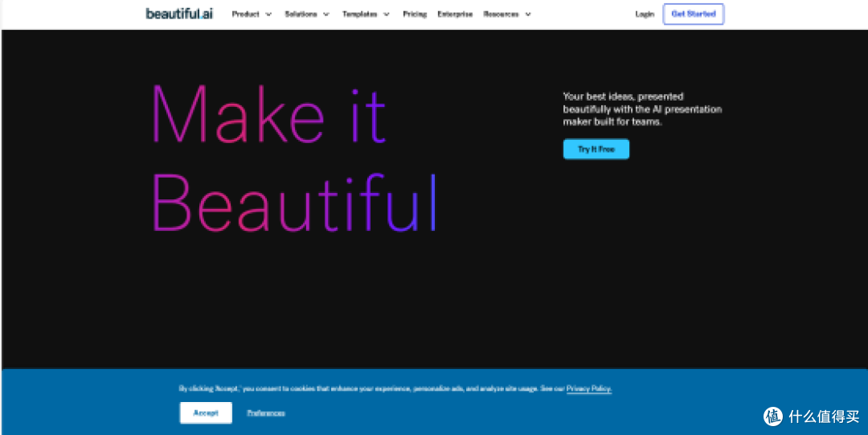Viewport: 868px width, 435px height.
Task: Open the Templates menu
Action: tap(360, 14)
